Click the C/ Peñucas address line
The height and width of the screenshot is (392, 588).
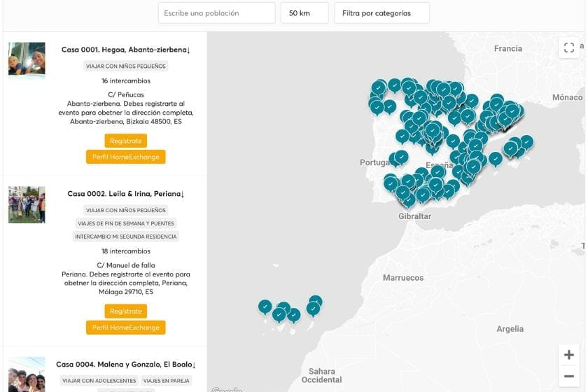point(125,94)
